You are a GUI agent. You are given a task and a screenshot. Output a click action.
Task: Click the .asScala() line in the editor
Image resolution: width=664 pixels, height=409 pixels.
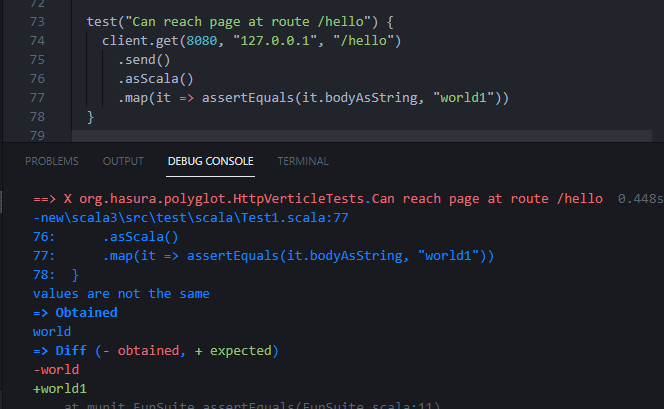click(x=155, y=79)
